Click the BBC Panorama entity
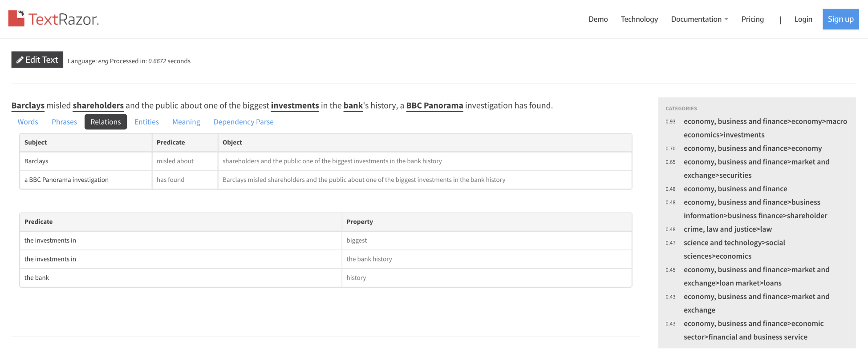868x353 pixels. [x=434, y=105]
